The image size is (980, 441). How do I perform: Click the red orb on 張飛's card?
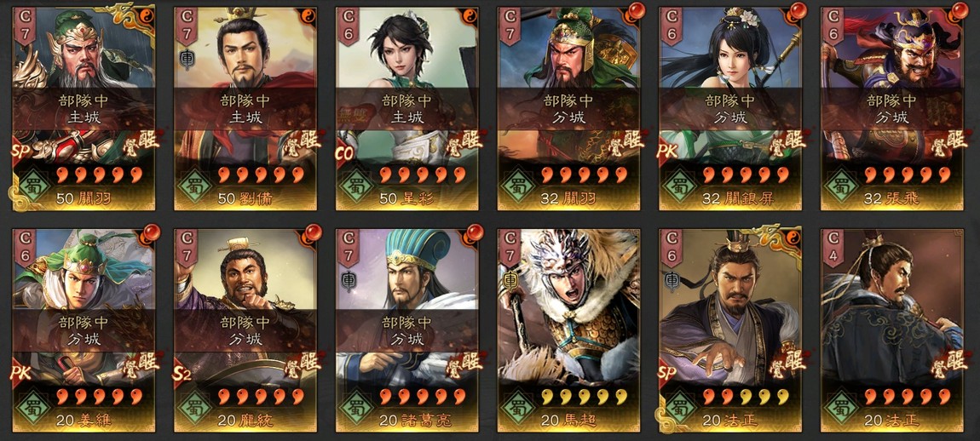click(x=959, y=11)
